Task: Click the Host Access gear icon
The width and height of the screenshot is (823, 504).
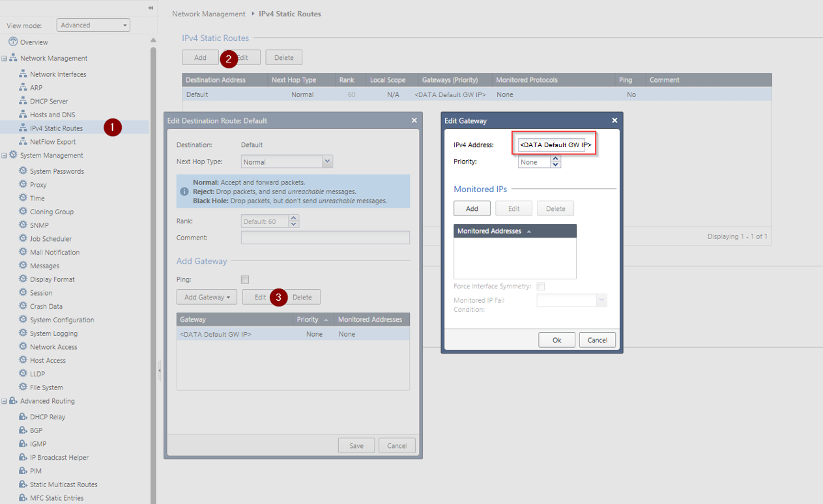Action: pos(23,360)
